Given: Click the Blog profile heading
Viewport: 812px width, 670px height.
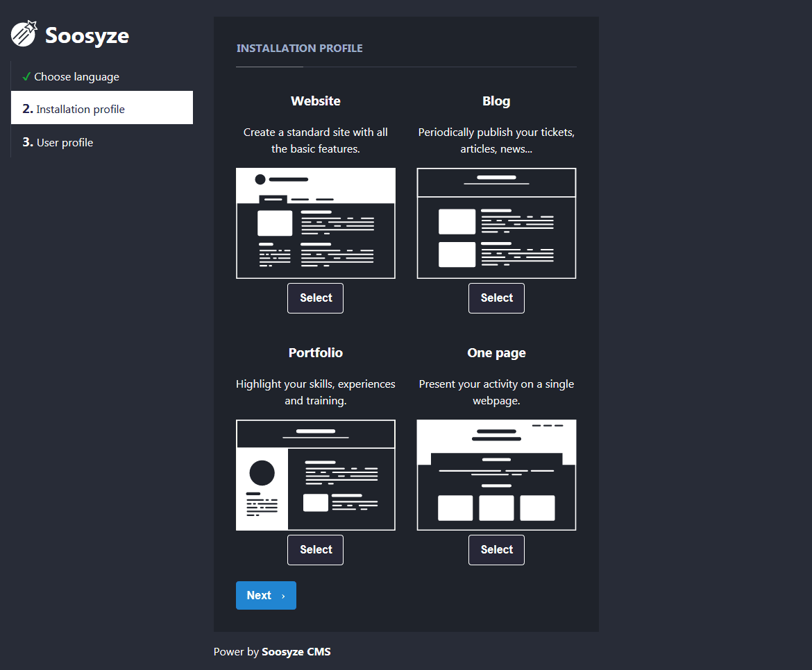Looking at the screenshot, I should 496,101.
